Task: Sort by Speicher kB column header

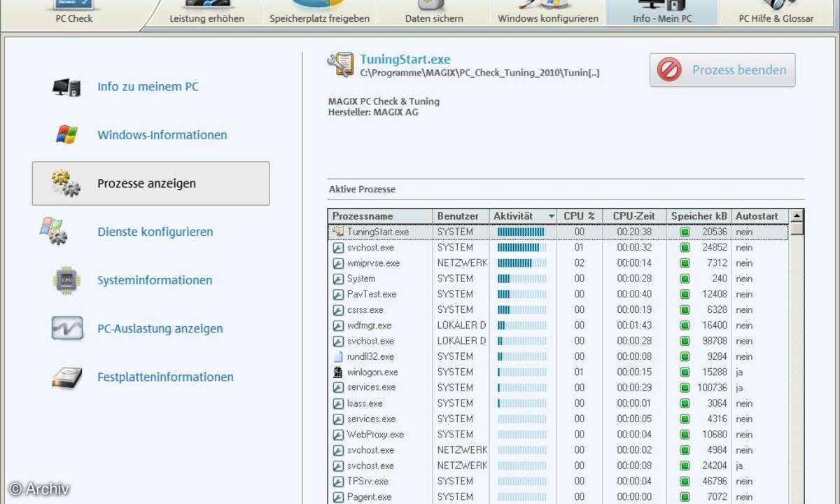Action: [x=699, y=216]
